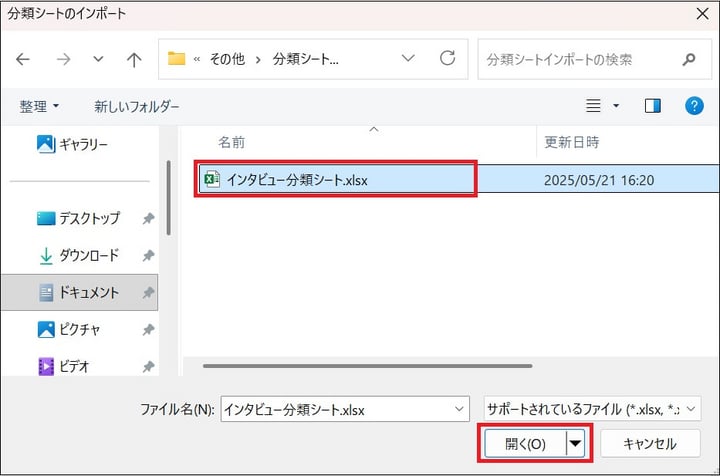Refresh the current folder view
720x476 pixels.
pyautogui.click(x=447, y=59)
